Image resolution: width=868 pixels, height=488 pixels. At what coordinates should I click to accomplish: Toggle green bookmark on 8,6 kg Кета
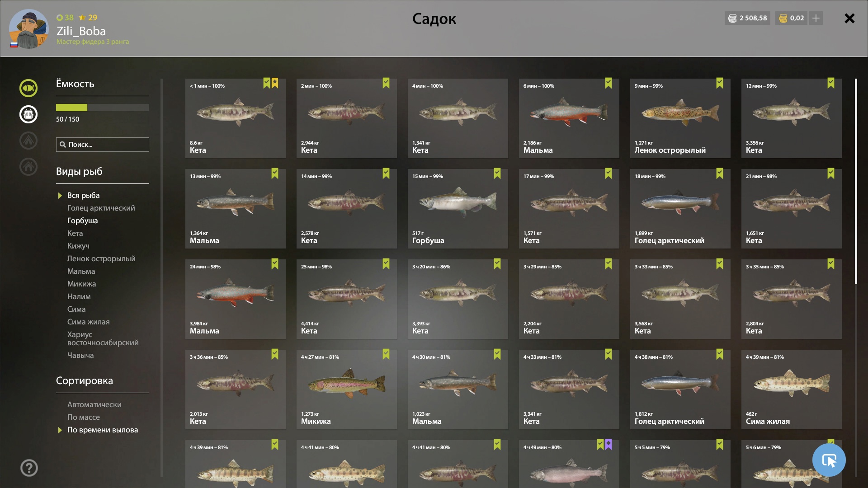267,83
